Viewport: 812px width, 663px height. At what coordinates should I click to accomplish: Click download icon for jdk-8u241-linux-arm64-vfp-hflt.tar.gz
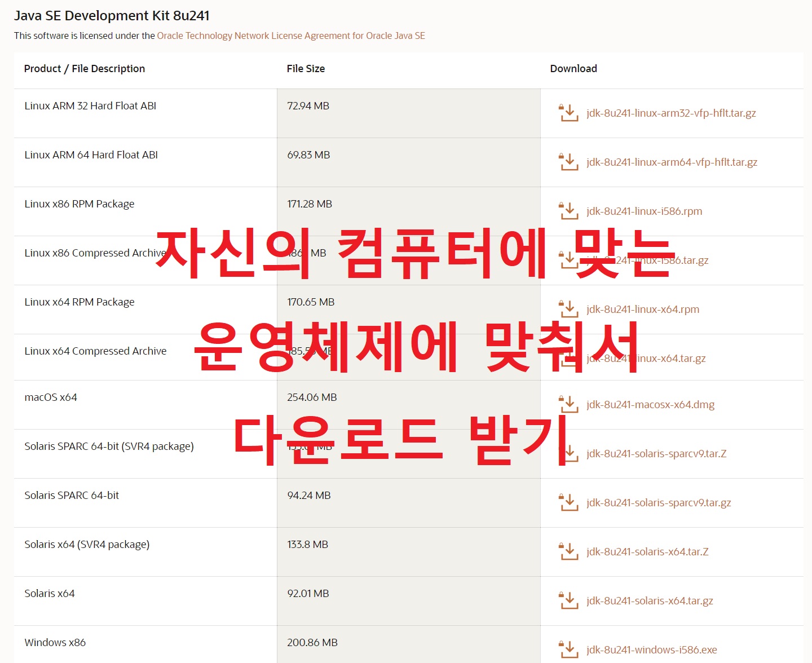point(568,162)
